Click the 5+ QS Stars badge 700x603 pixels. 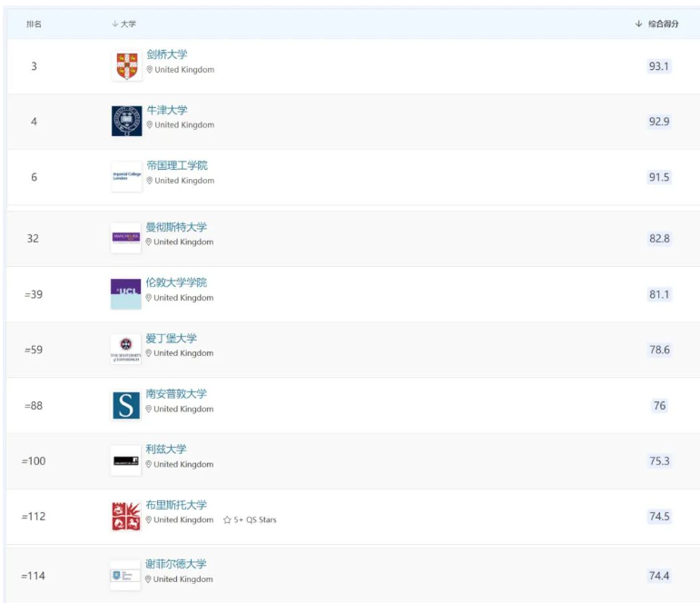tap(250, 520)
